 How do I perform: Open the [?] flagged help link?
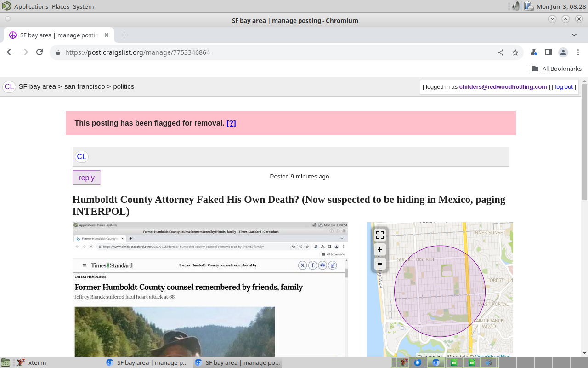click(231, 123)
